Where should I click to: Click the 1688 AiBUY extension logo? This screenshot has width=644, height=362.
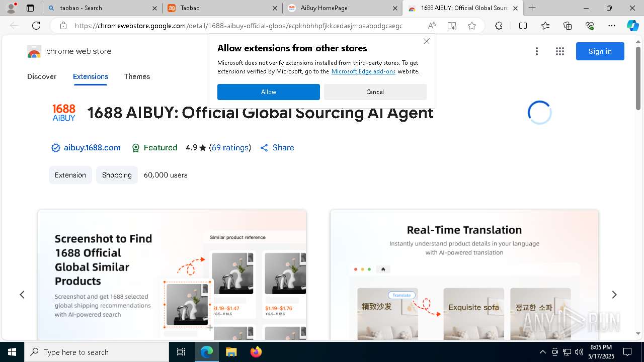coord(64,113)
